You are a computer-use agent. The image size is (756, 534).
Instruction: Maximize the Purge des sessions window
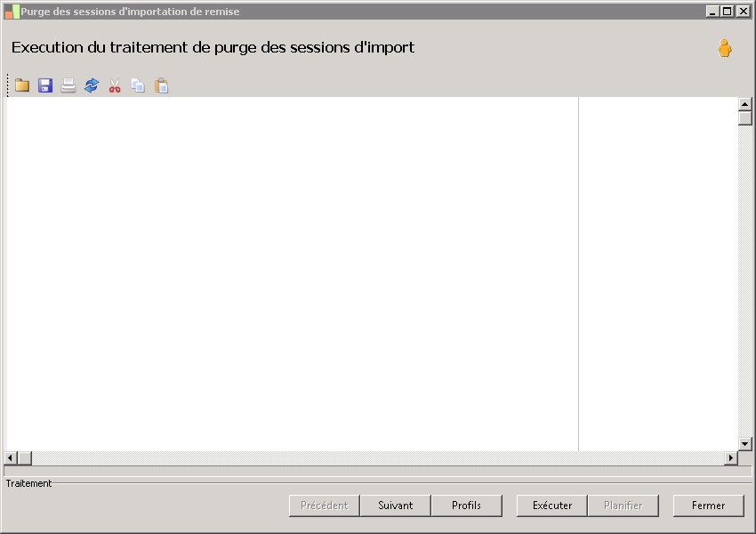(728, 11)
